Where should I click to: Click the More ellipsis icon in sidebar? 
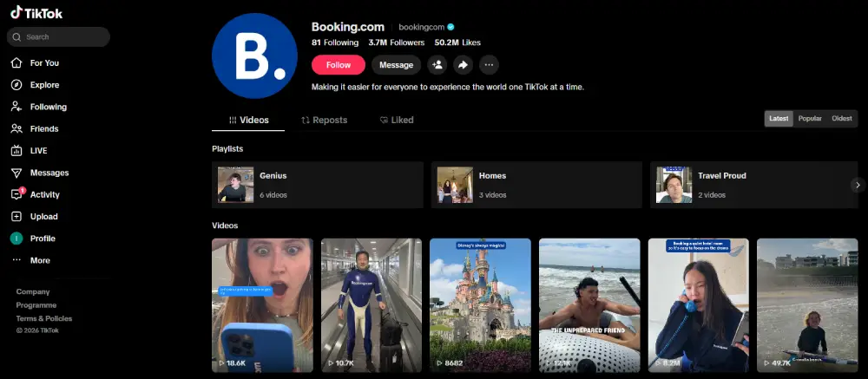[x=16, y=260]
